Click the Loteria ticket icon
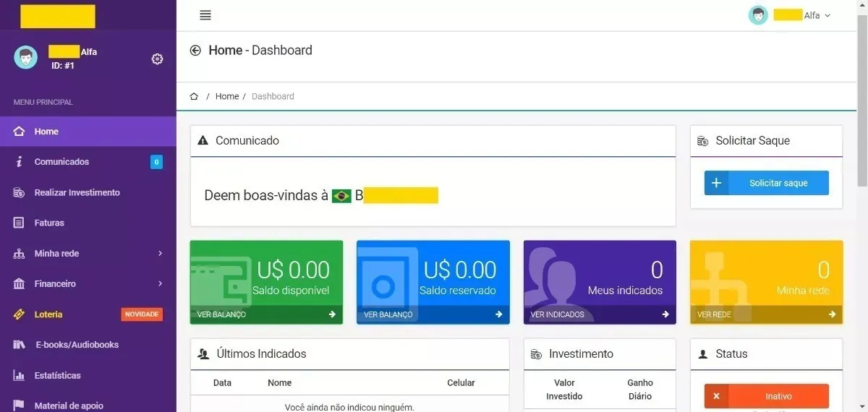 20,314
